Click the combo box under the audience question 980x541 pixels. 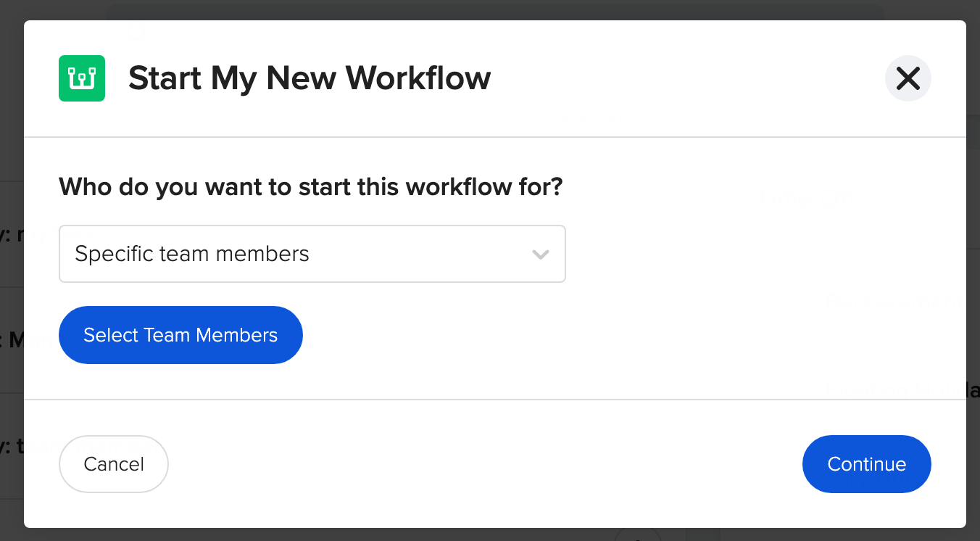click(312, 254)
